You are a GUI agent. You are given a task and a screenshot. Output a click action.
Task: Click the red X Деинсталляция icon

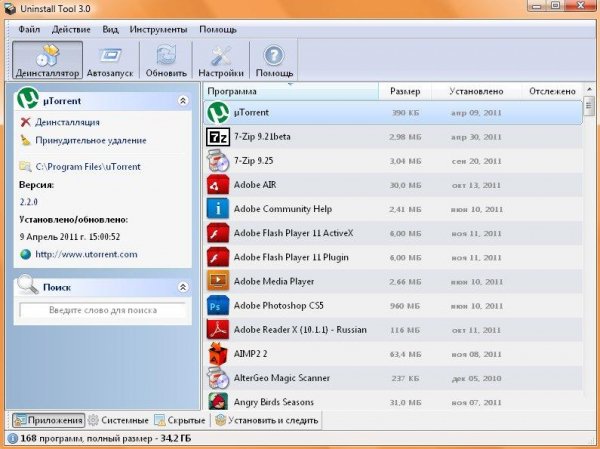pyautogui.click(x=25, y=122)
